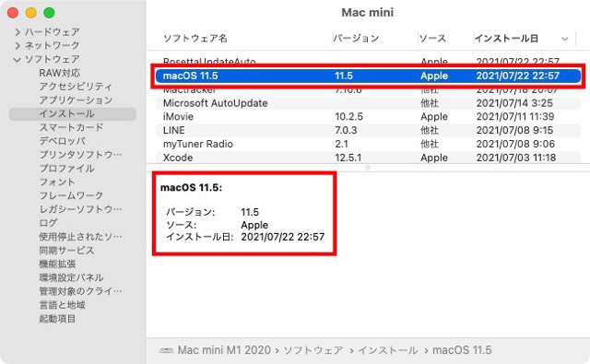
Task: Select 環境設定パネル in the sidebar
Action: click(71, 277)
